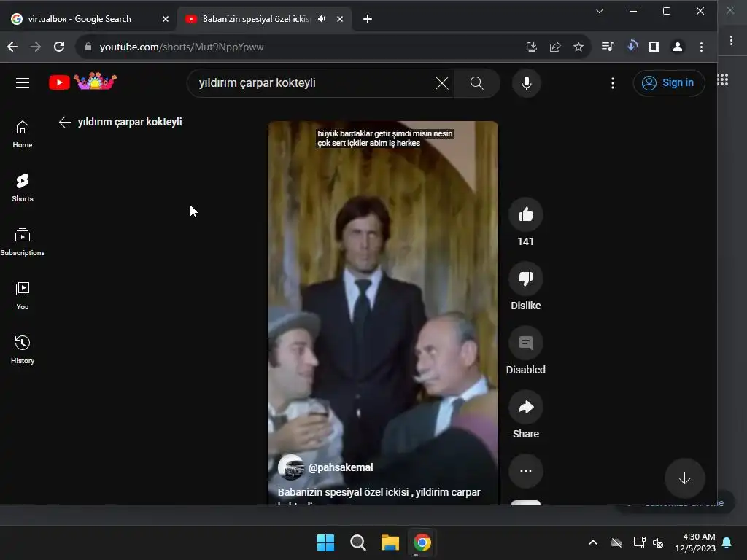
Task: Click the install app icon in the address bar
Action: point(532,47)
